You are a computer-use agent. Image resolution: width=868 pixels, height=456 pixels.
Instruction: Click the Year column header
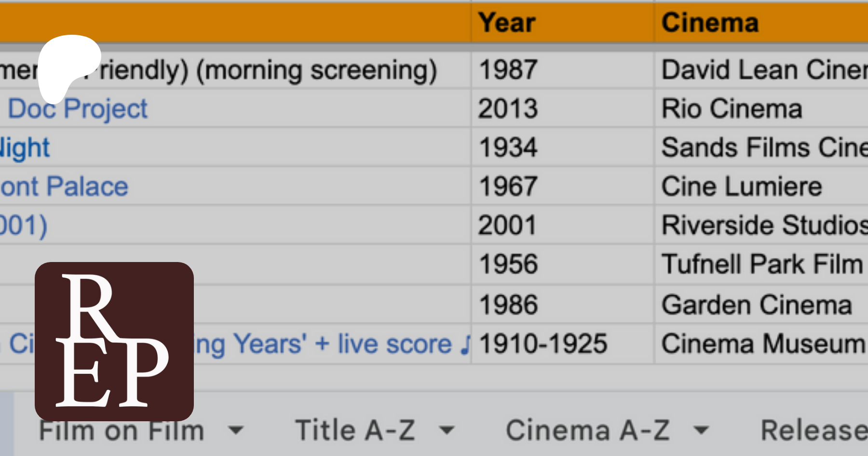click(507, 23)
